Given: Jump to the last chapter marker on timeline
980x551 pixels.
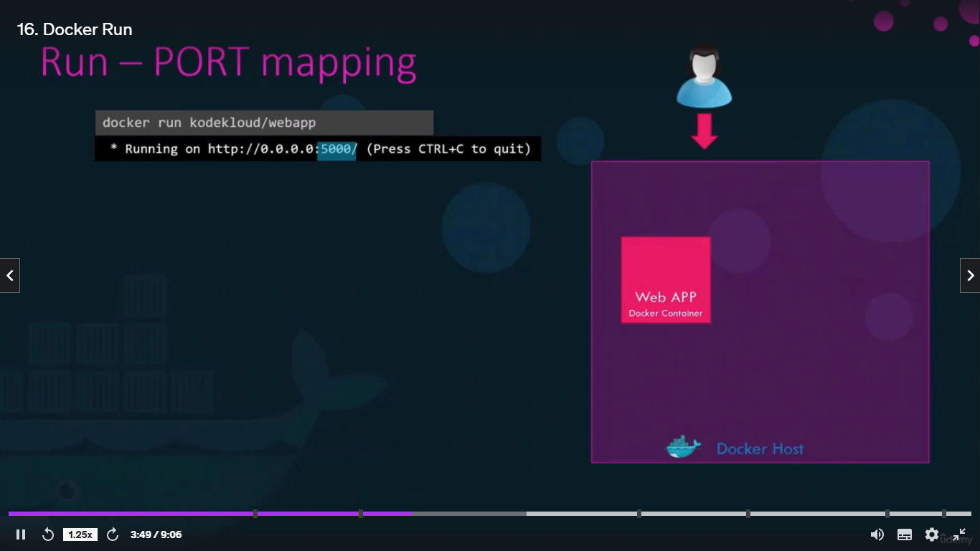Looking at the screenshot, I should coord(944,514).
